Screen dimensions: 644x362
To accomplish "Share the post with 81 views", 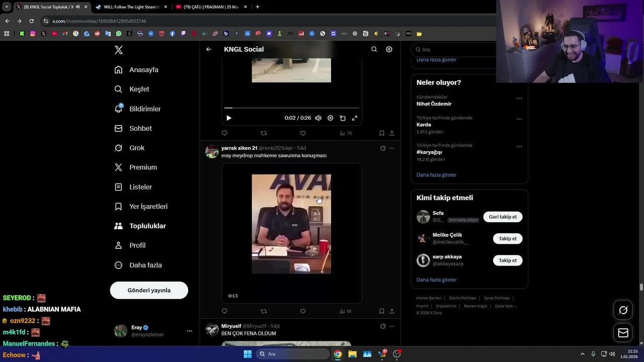I will coord(392,311).
